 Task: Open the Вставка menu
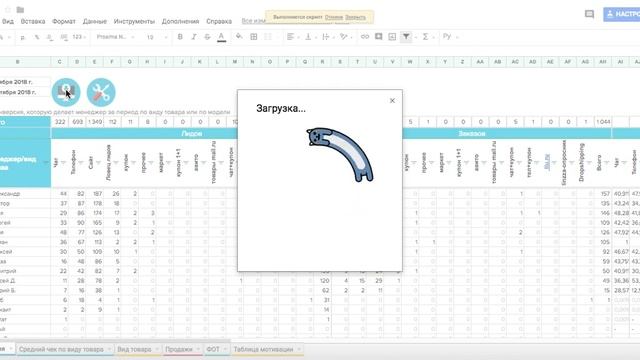pos(33,21)
